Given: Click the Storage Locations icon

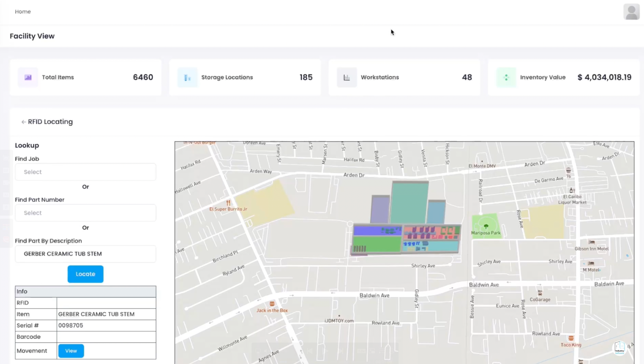Looking at the screenshot, I should pos(187,78).
